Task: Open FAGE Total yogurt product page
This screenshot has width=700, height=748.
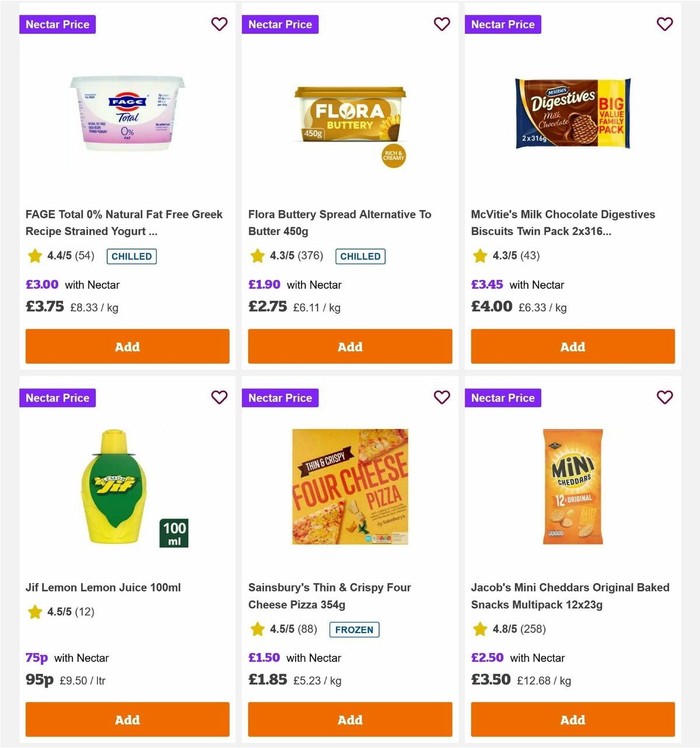Action: point(124,223)
